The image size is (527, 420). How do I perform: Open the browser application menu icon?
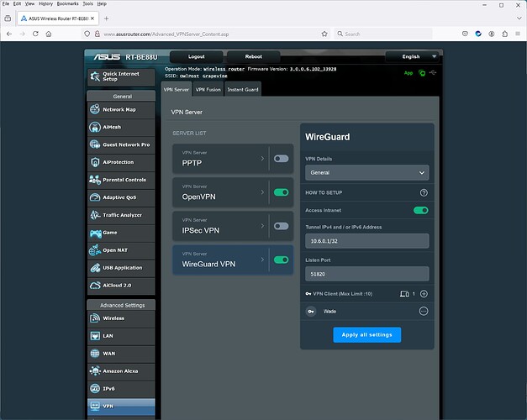coord(518,34)
